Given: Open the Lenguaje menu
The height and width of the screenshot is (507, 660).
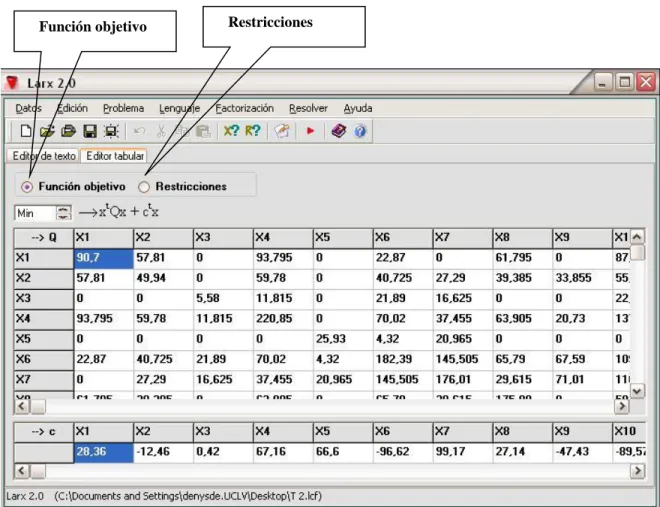Looking at the screenshot, I should 179,109.
